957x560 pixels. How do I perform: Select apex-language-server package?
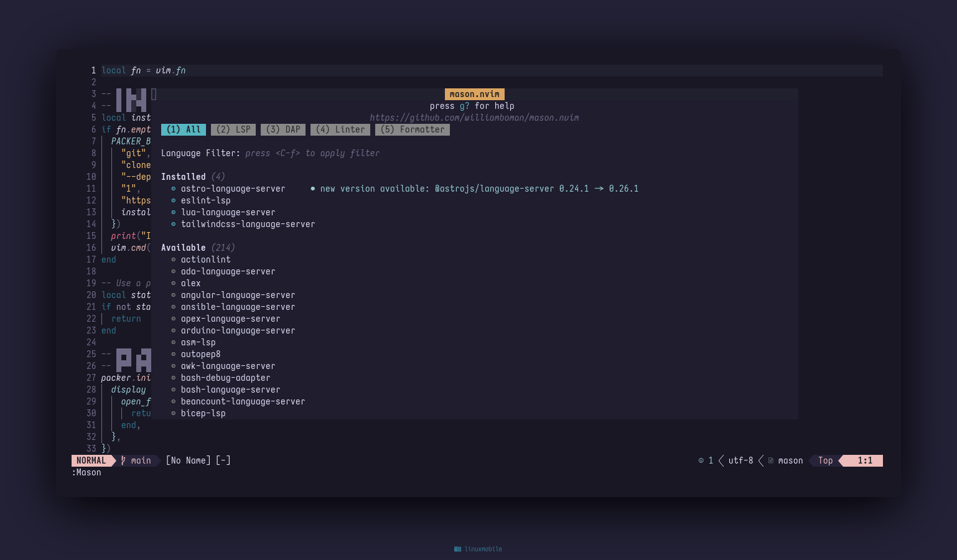(230, 319)
